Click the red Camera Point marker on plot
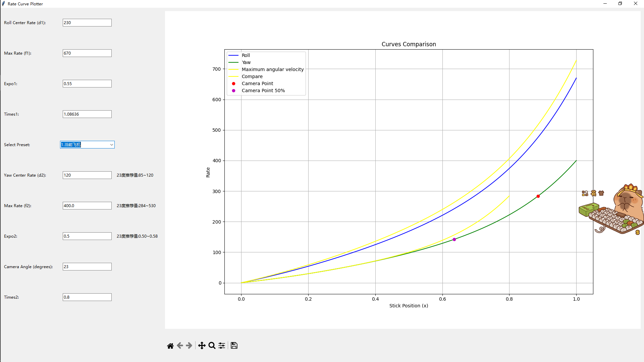 pos(538,196)
